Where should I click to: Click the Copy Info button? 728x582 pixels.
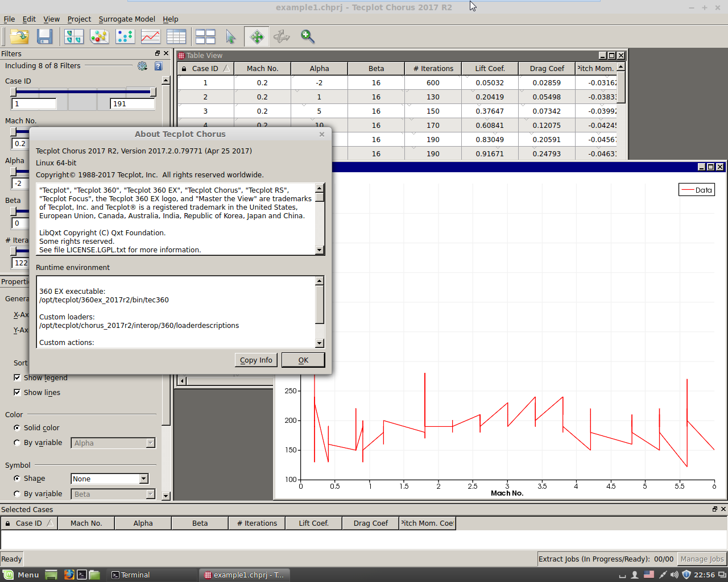(x=256, y=360)
